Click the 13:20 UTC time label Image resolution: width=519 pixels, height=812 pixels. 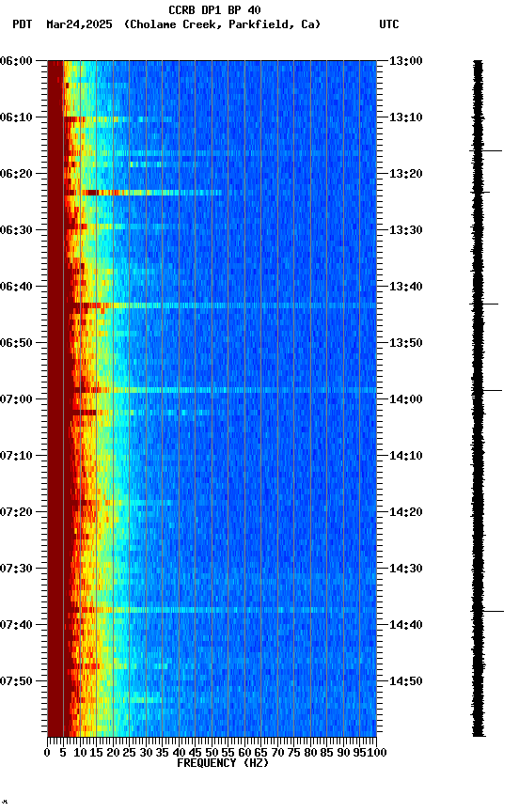point(406,174)
